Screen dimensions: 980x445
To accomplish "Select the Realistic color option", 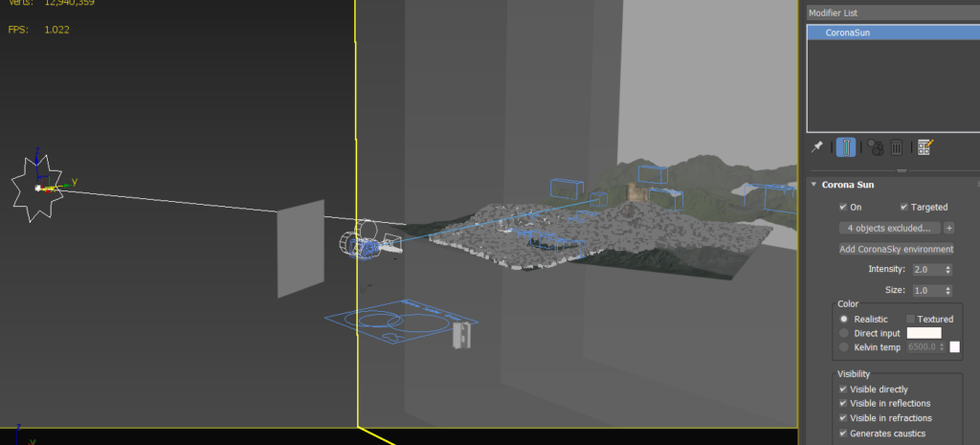I will (x=844, y=319).
